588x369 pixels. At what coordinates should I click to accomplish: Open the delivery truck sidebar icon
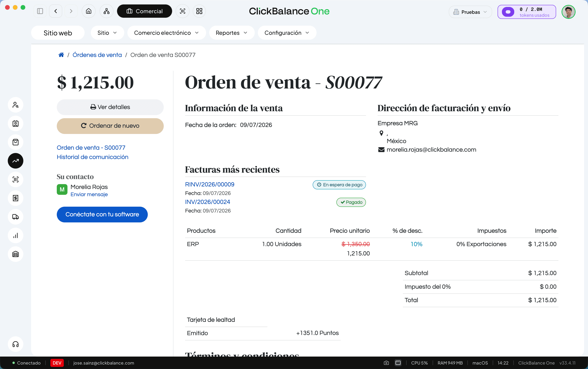click(x=16, y=217)
